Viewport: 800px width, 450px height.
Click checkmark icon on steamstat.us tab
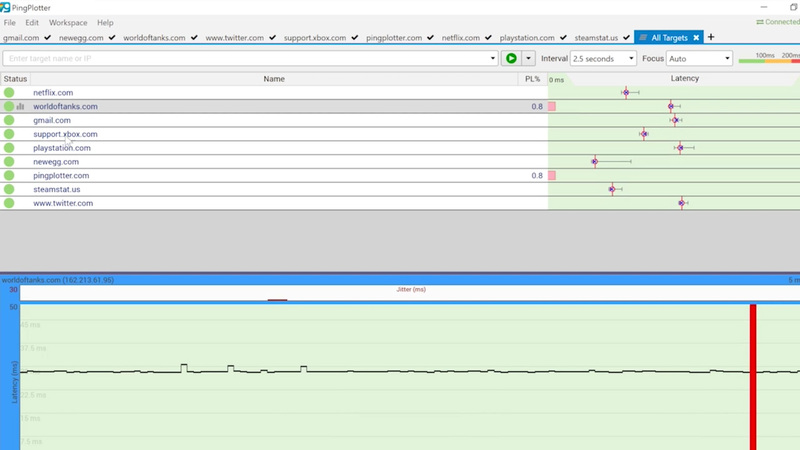click(x=627, y=37)
